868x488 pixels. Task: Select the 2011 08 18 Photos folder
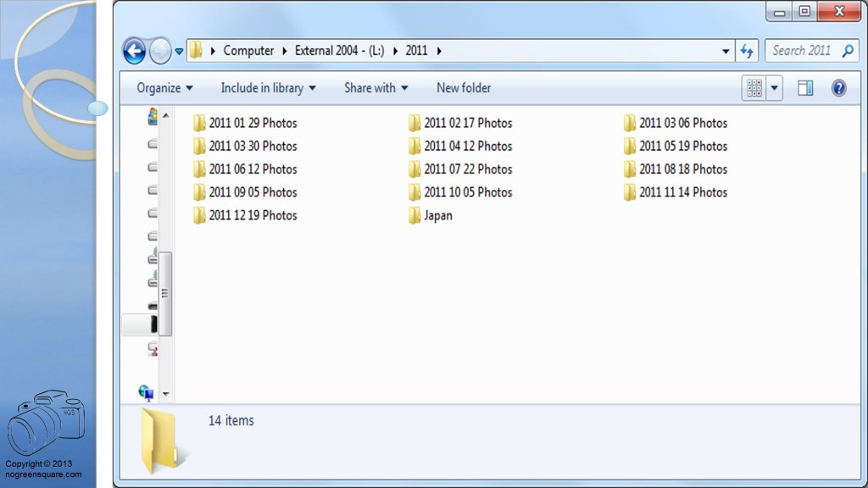click(676, 169)
